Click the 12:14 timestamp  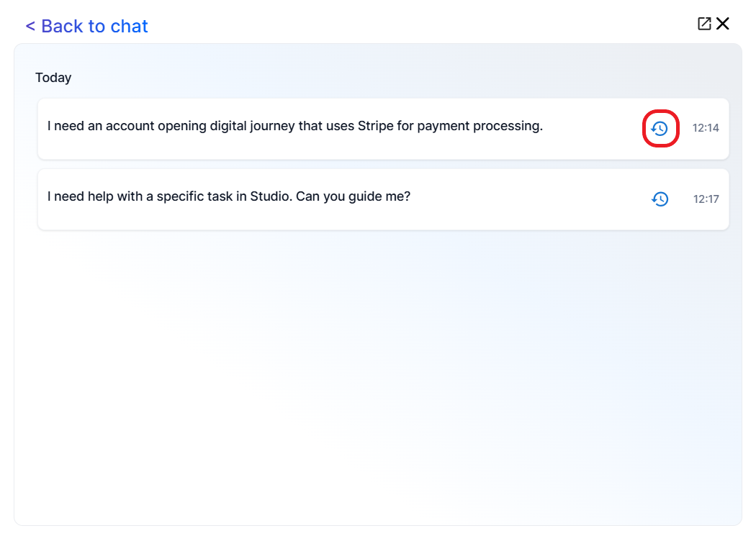pos(706,128)
